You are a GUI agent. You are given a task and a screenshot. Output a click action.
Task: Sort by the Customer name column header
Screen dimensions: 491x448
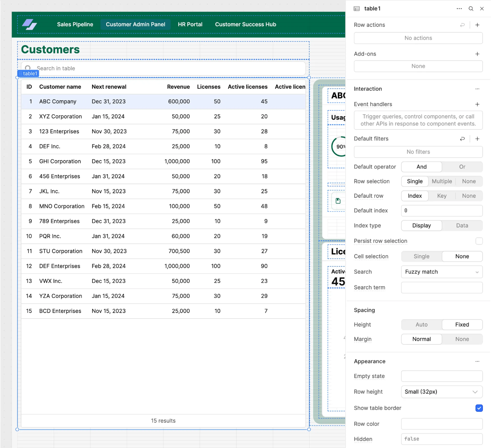click(x=60, y=87)
